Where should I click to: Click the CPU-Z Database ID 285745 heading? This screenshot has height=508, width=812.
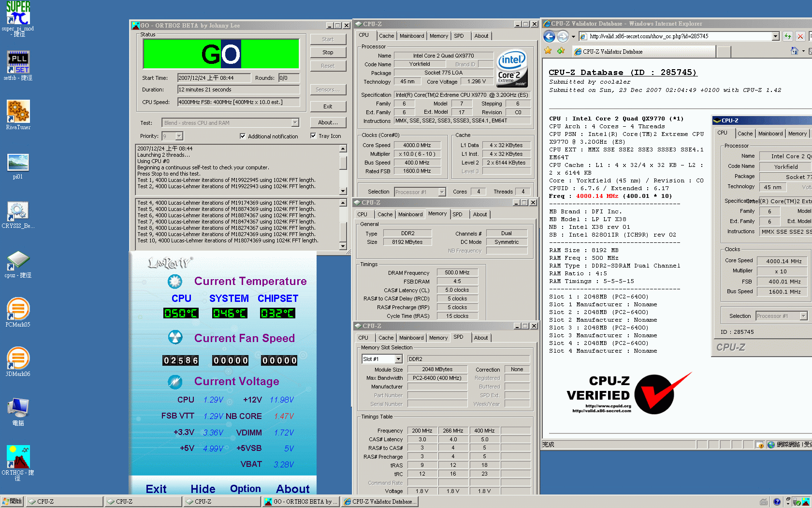click(623, 73)
